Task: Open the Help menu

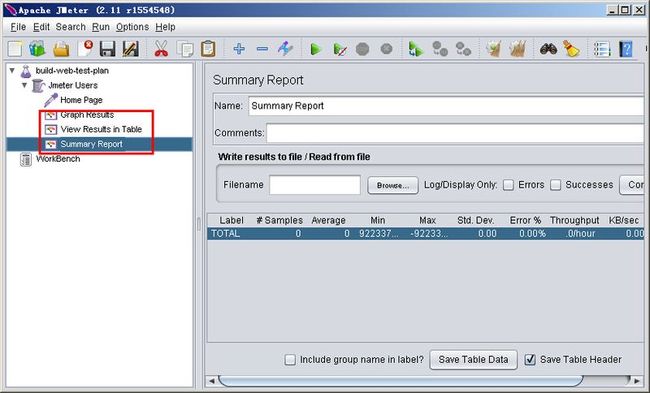Action: (x=165, y=27)
